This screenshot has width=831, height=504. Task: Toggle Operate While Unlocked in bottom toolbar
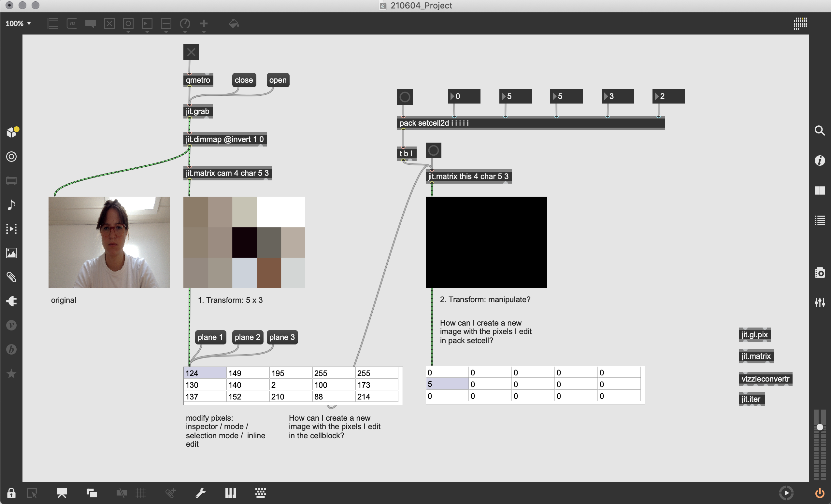tap(32, 493)
